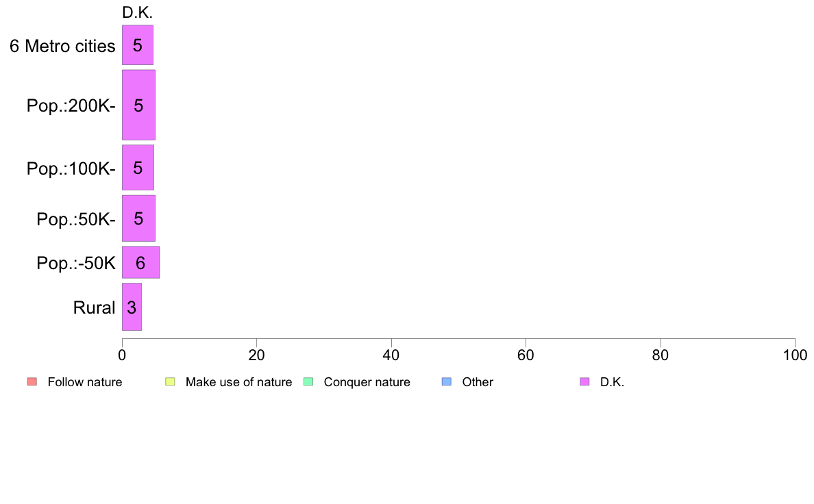The width and height of the screenshot is (814, 504).
Task: Click the 40 tick label on the x-axis
Action: pyautogui.click(x=391, y=355)
